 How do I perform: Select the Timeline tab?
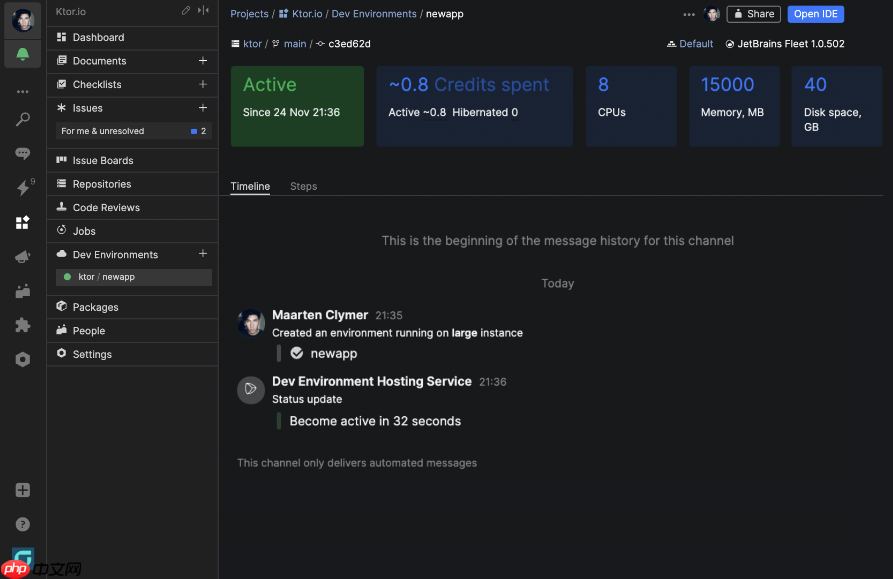tap(250, 186)
